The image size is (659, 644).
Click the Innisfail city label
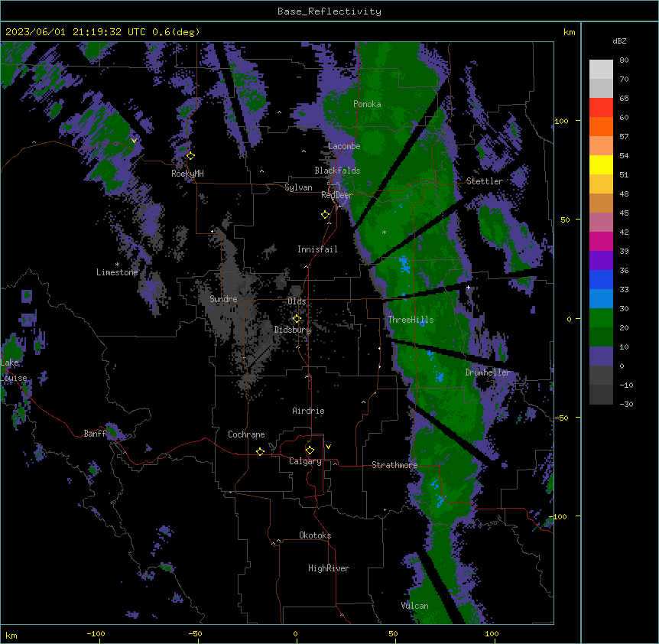(x=317, y=249)
